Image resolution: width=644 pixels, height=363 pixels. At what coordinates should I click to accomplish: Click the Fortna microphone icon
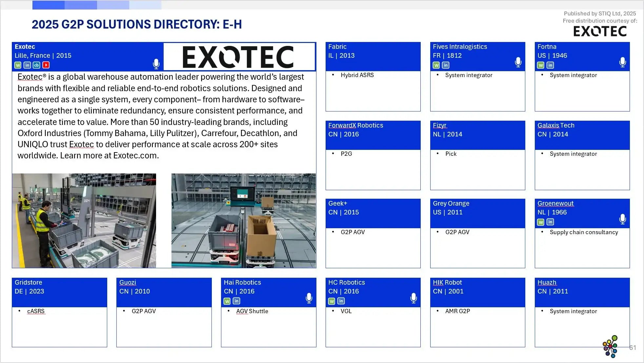[x=623, y=62]
